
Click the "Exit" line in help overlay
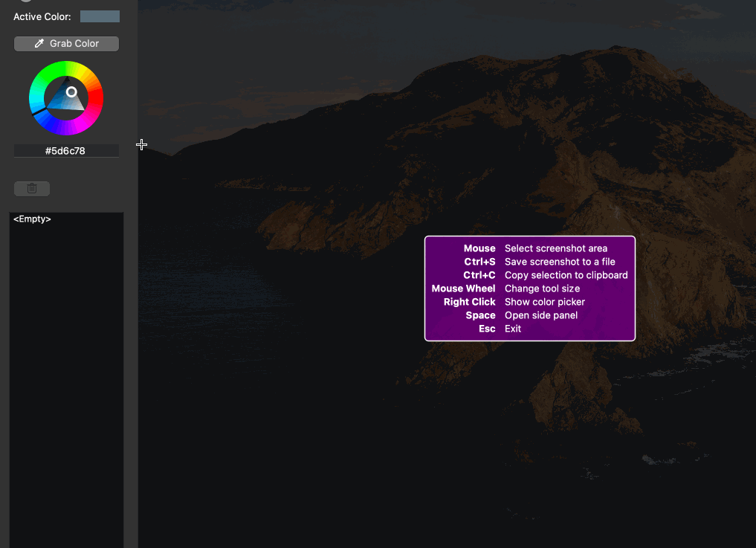click(x=513, y=329)
